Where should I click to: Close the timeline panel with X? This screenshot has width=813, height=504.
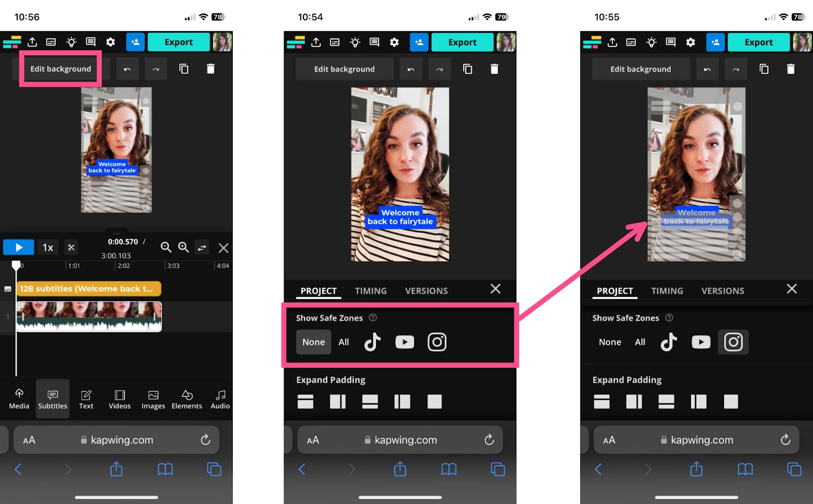click(223, 248)
